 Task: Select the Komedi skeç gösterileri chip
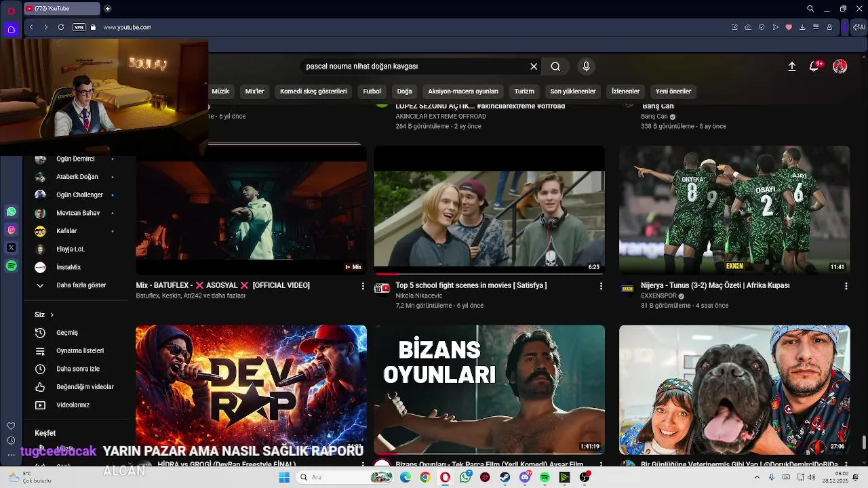(313, 91)
